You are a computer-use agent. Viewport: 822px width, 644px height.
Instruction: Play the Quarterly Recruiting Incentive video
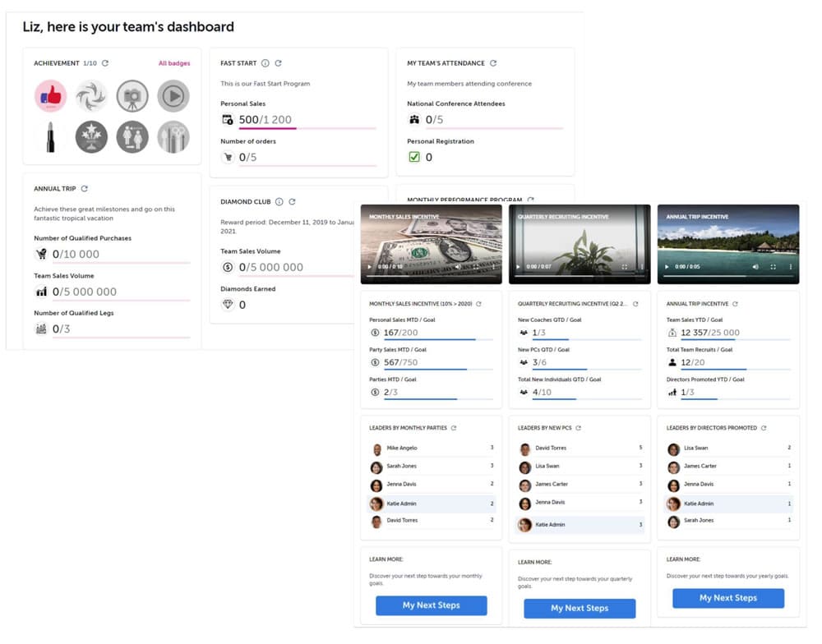(518, 267)
